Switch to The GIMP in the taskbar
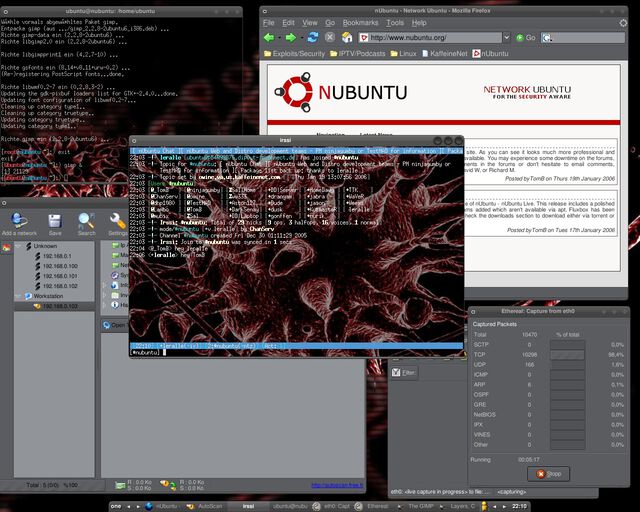Image resolution: width=640 pixels, height=512 pixels. tap(416, 506)
